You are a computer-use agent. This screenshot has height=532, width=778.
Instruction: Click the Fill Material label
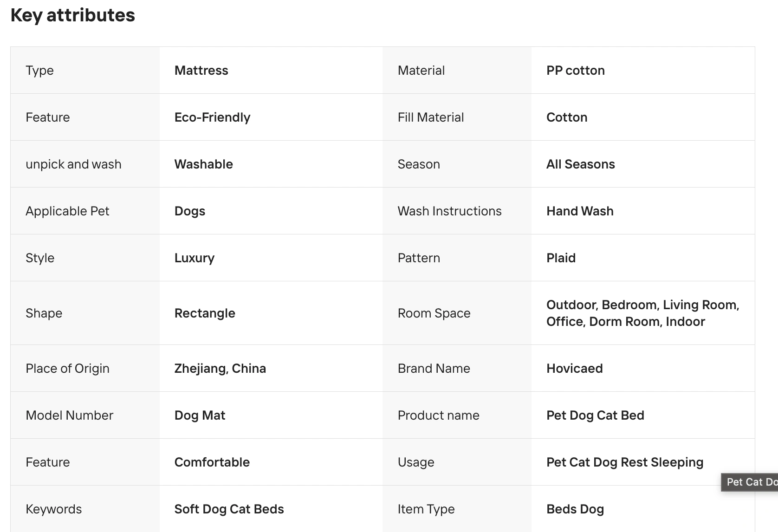click(430, 117)
